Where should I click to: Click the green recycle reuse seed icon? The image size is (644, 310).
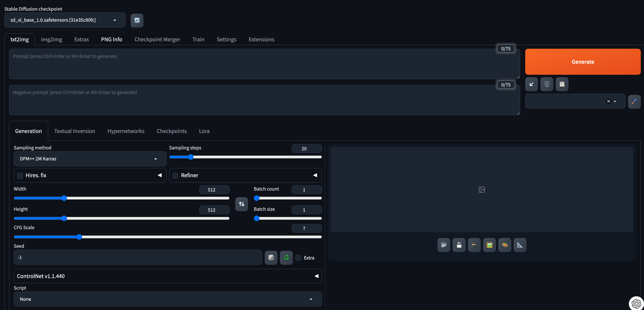[x=286, y=257]
